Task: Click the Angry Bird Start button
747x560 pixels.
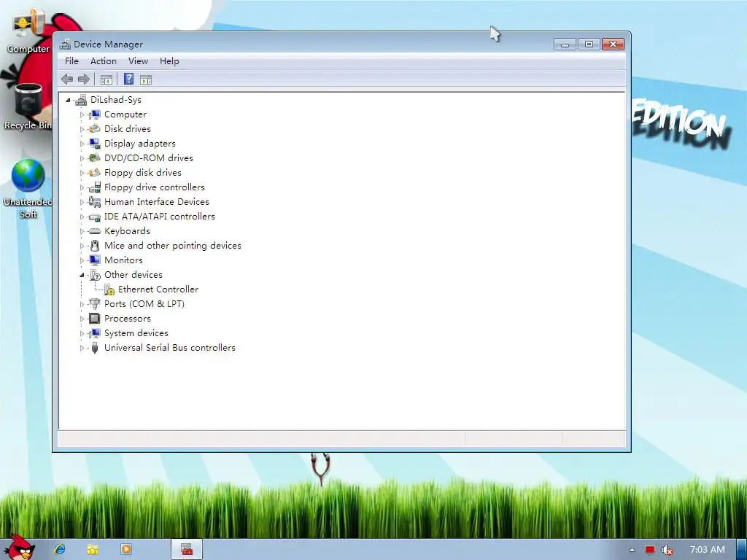Action: click(19, 547)
